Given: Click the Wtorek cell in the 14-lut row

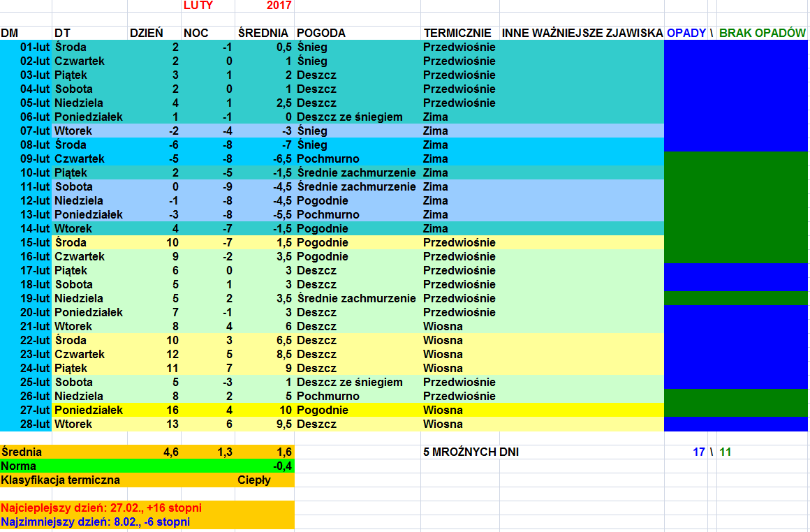Looking at the screenshot, I should (73, 228).
